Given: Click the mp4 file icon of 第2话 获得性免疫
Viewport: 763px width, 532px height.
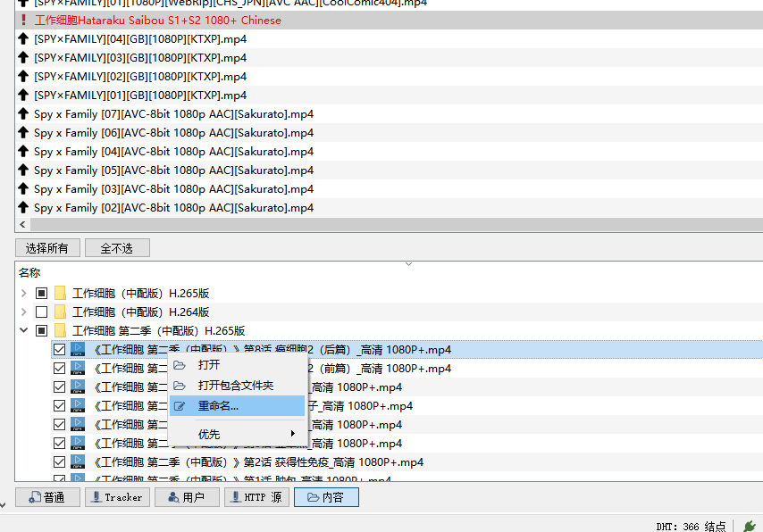Looking at the screenshot, I should tap(78, 461).
